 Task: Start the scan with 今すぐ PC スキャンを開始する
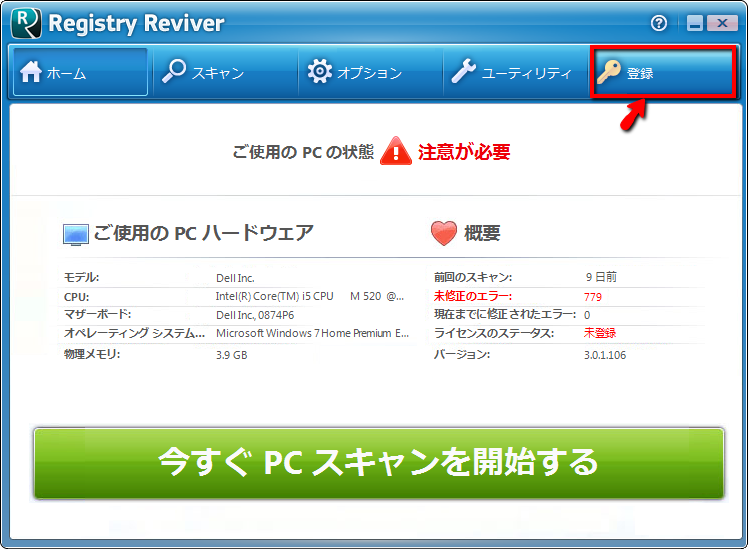click(379, 463)
